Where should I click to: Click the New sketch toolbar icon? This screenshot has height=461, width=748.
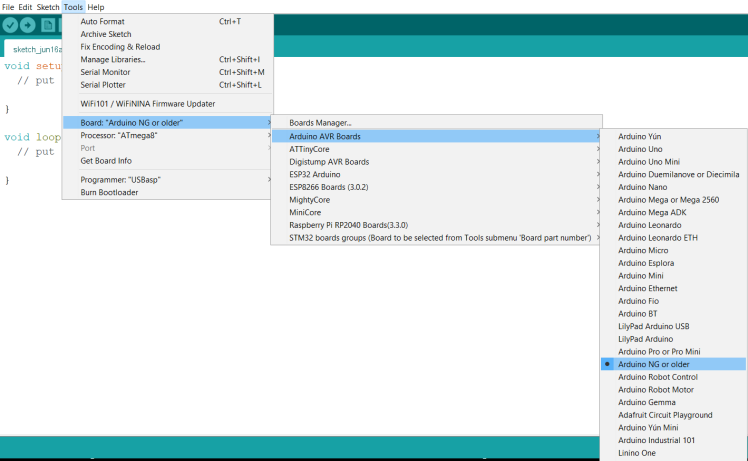pos(48,25)
